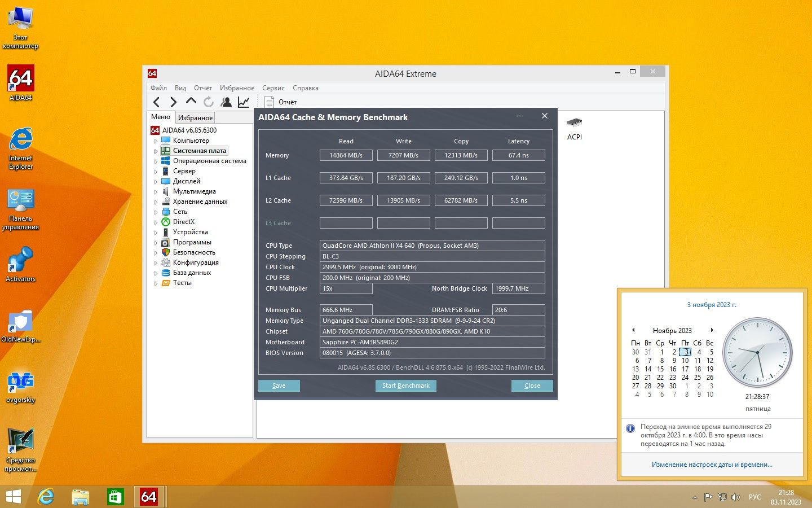Click the Отчёт report toolbar button

point(281,102)
